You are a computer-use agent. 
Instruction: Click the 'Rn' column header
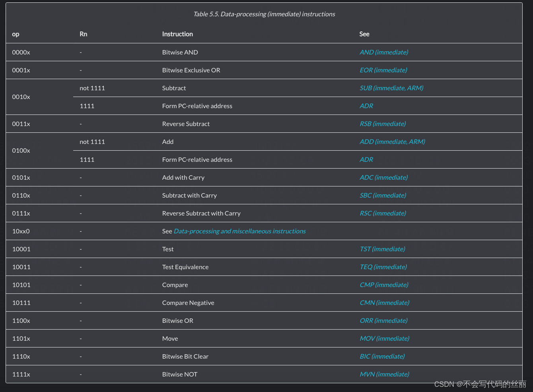click(x=84, y=34)
